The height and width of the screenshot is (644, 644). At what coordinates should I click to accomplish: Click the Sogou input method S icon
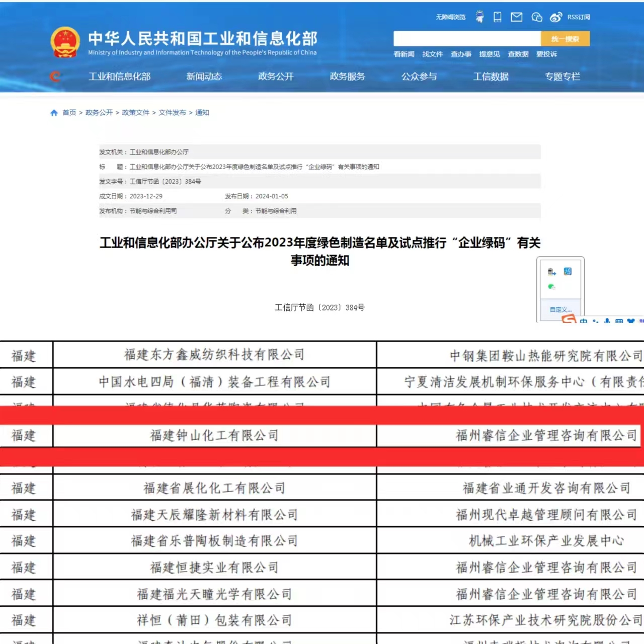pyautogui.click(x=569, y=319)
